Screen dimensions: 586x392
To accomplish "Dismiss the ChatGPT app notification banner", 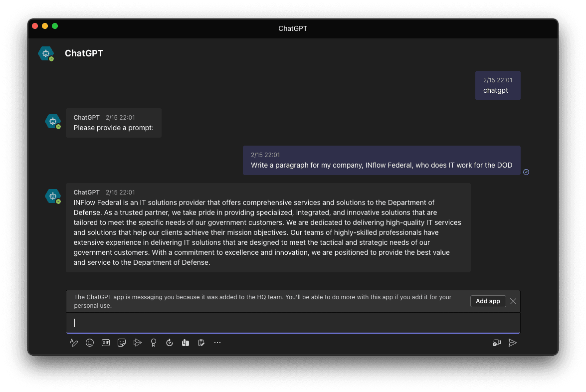I will point(513,301).
